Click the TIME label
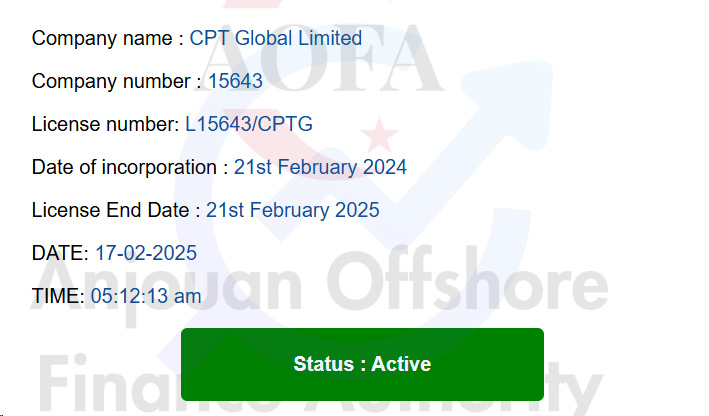Image resolution: width=709 pixels, height=416 pixels. coord(58,296)
